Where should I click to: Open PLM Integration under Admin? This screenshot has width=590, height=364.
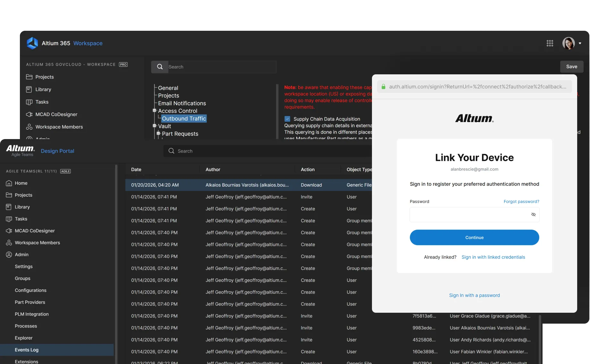[32, 314]
